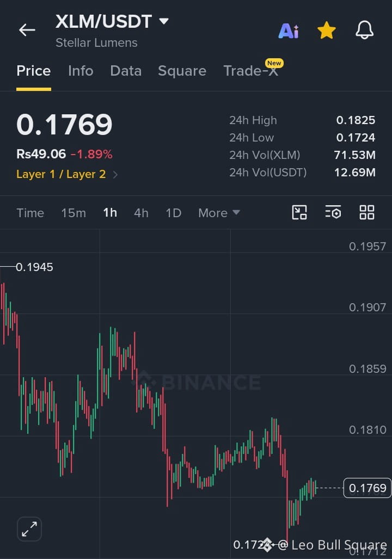
Task: Select the 4h chart interval
Action: (x=141, y=213)
